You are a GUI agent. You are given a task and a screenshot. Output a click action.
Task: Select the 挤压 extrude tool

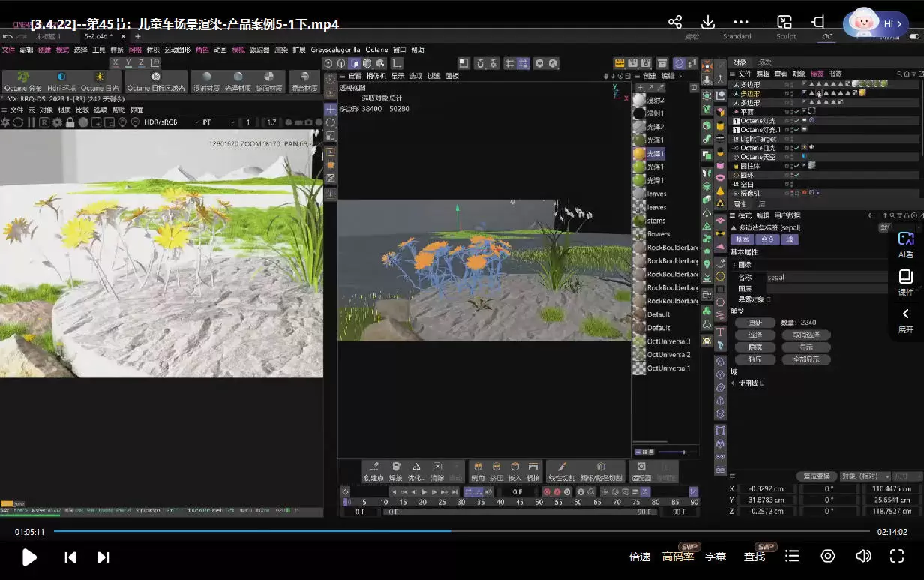tap(496, 470)
